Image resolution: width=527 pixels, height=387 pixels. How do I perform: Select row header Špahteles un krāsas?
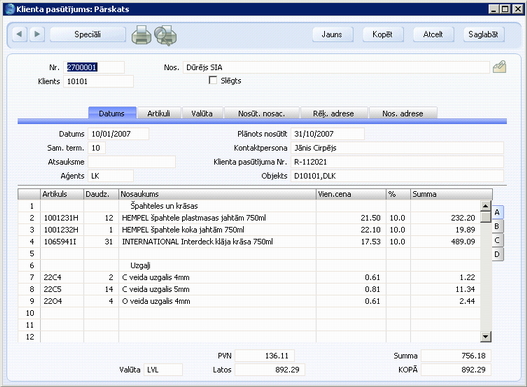(164, 206)
